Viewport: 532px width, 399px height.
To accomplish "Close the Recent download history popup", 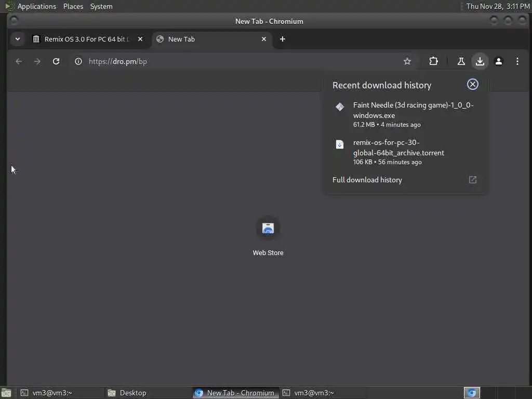I will tap(473, 84).
